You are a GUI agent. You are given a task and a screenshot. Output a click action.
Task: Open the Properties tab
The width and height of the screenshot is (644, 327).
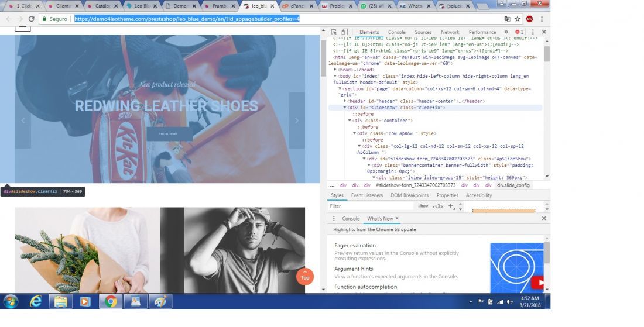[x=447, y=195]
